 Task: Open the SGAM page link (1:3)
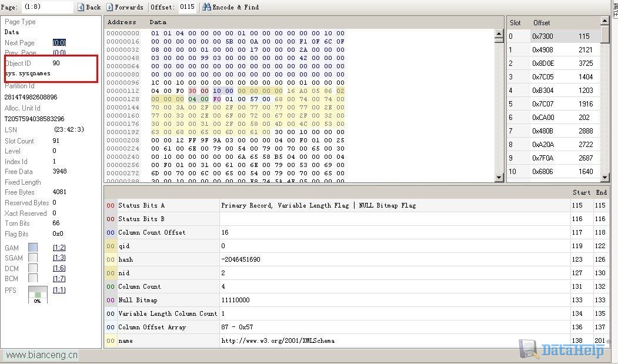coord(59,258)
